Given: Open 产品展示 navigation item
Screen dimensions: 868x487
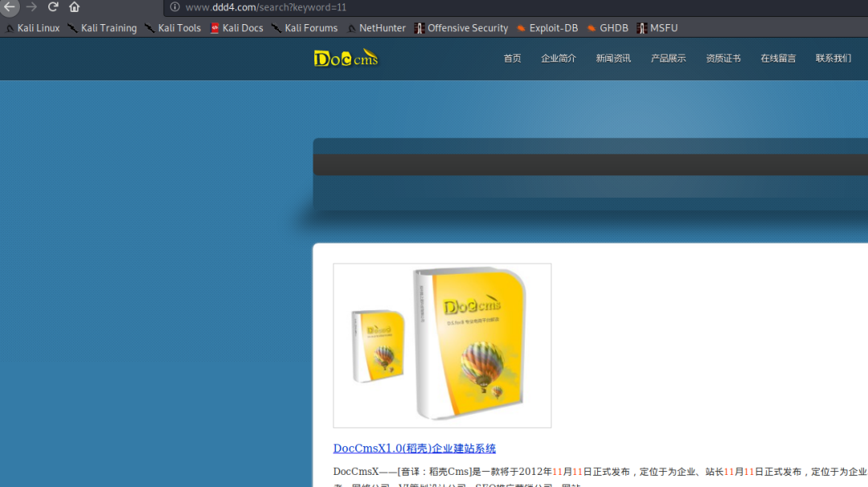Looking at the screenshot, I should pyautogui.click(x=668, y=59).
